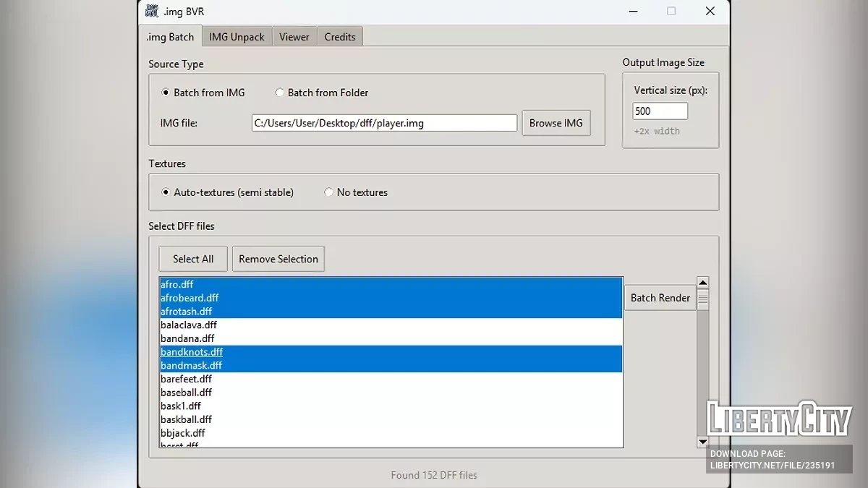Viewport: 868px width, 488px height.
Task: Select baseball.dff in the DFF list
Action: (187, 393)
